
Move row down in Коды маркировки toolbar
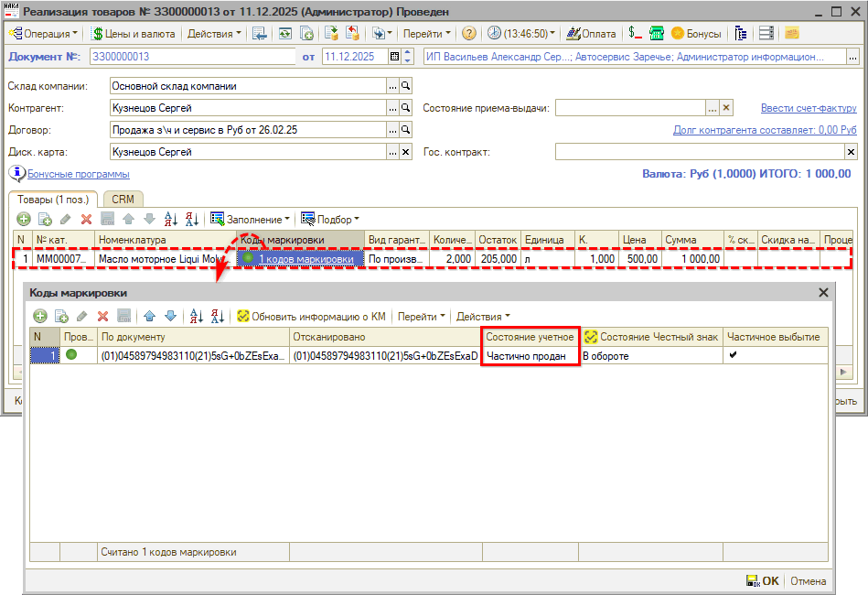coord(170,316)
